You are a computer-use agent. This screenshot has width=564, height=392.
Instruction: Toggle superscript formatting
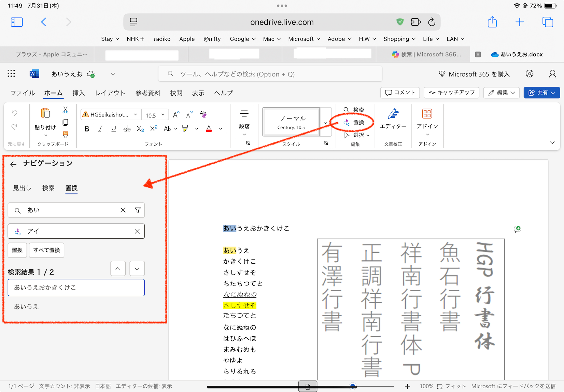[x=154, y=128]
